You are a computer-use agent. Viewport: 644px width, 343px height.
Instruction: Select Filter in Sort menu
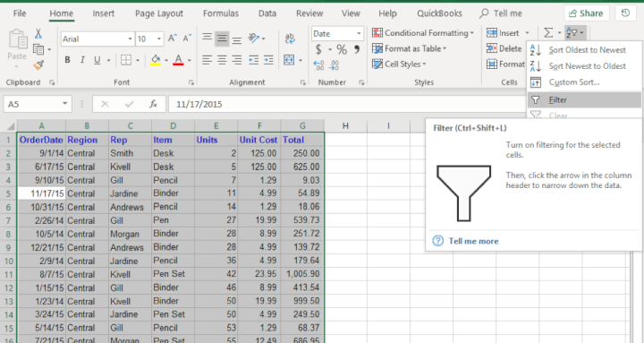[584, 100]
